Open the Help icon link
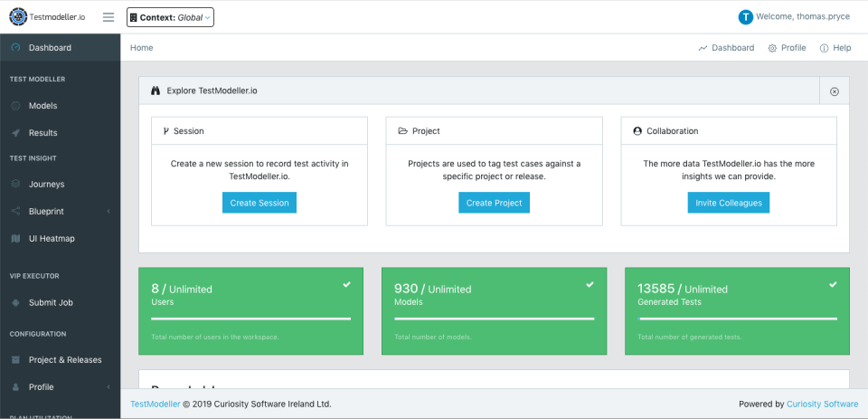The image size is (868, 419). [824, 48]
